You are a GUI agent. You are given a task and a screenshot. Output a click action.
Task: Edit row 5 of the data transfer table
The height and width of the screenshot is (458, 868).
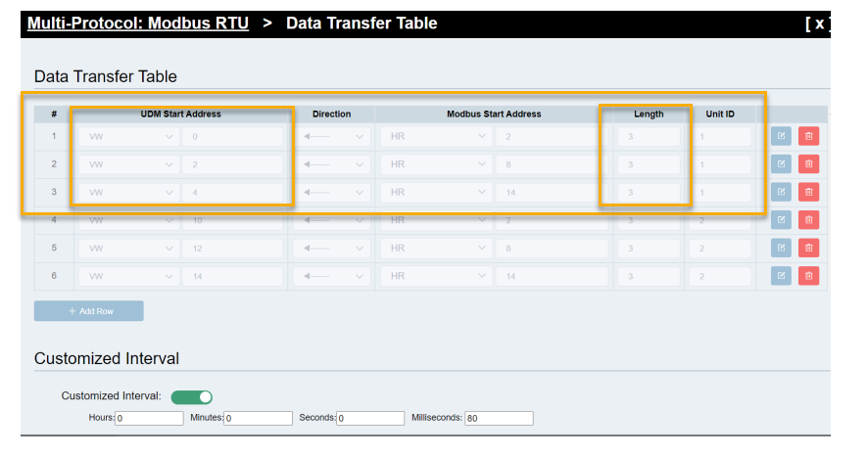(x=781, y=248)
